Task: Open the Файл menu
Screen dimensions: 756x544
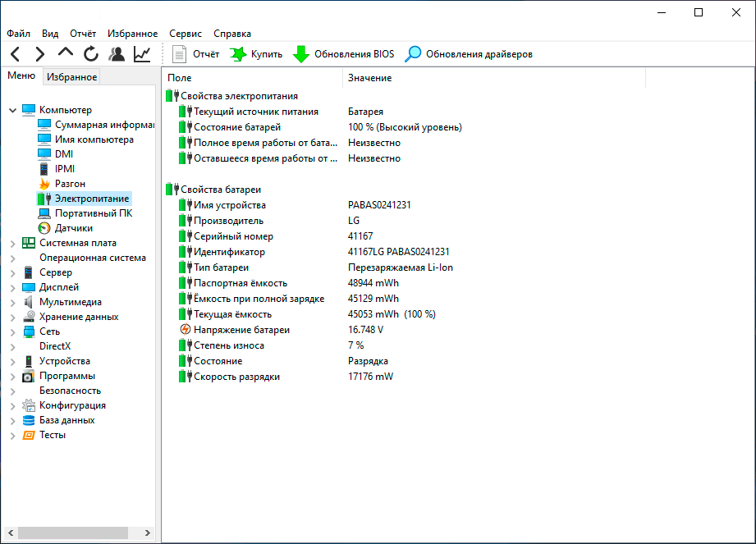Action: (18, 34)
